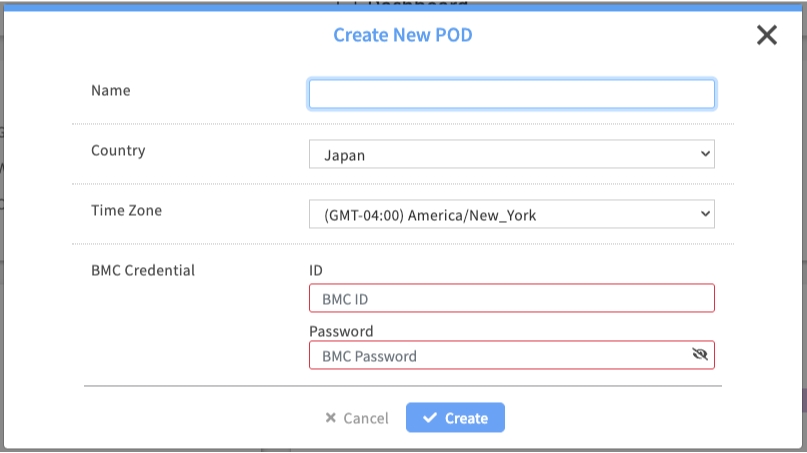
Task: Focus the Name text field
Action: (511, 94)
